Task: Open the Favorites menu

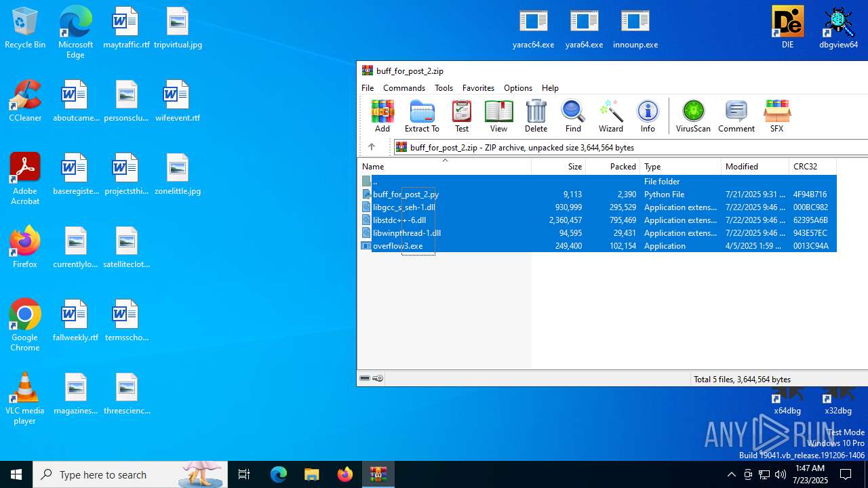Action: [478, 88]
